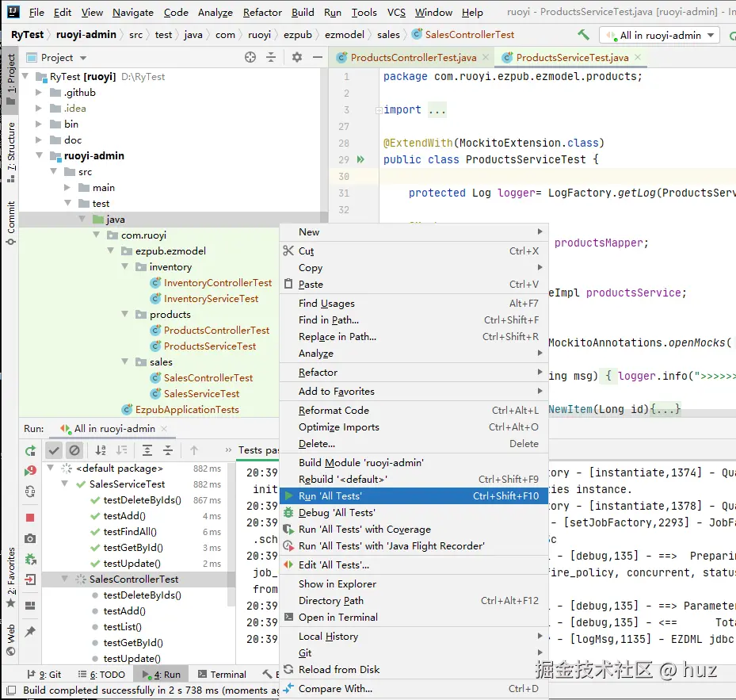
Task: Click the red Stop button in Run panel
Action: (x=30, y=517)
